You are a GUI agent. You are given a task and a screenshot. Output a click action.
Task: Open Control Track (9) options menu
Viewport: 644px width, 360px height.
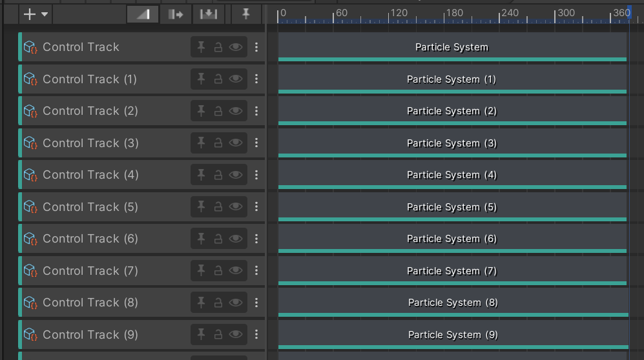point(256,335)
